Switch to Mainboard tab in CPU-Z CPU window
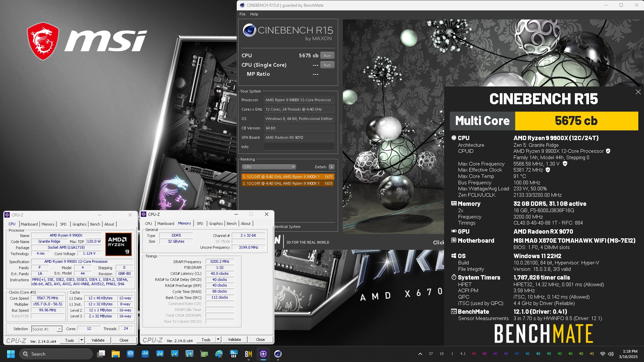644x362 pixels. click(x=29, y=224)
